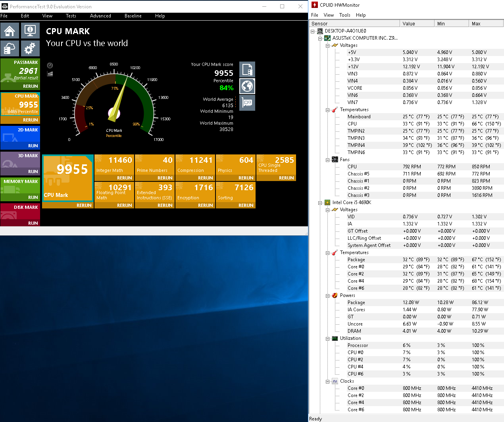Screen dimensions: 504x422
Task: Click the chip compare icon below globe
Action: (x=247, y=103)
